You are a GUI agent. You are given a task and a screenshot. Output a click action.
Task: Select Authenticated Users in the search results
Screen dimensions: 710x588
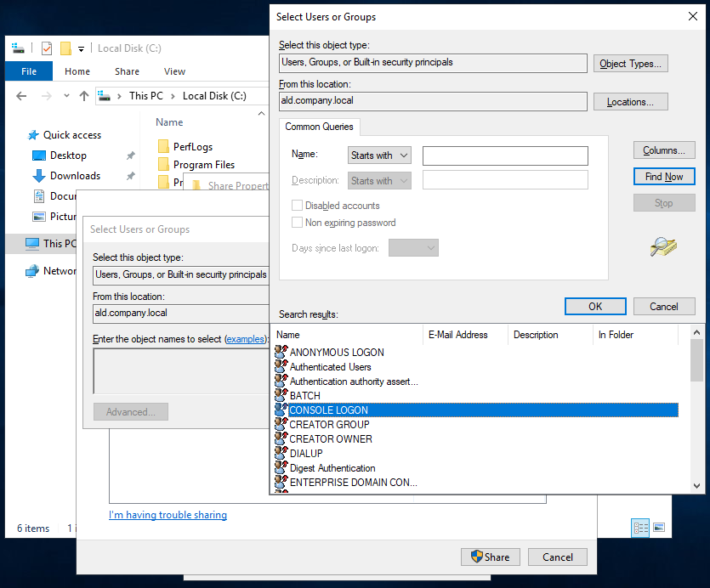point(331,367)
